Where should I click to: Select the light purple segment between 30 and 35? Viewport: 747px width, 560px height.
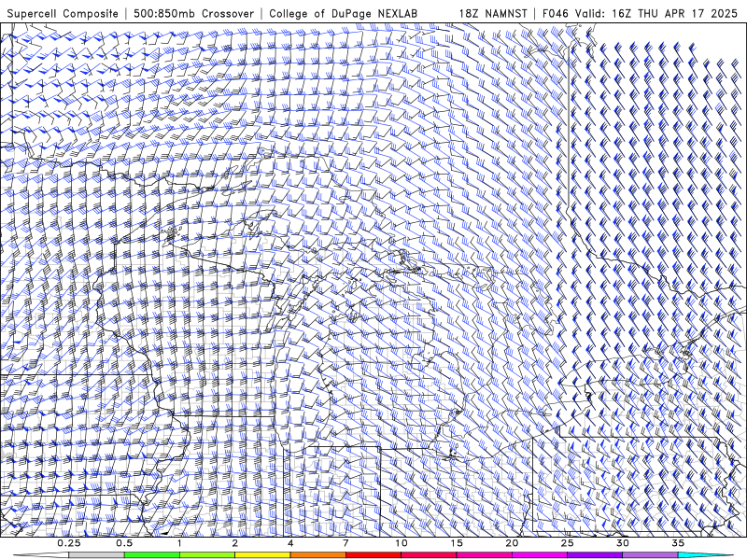tap(650, 555)
